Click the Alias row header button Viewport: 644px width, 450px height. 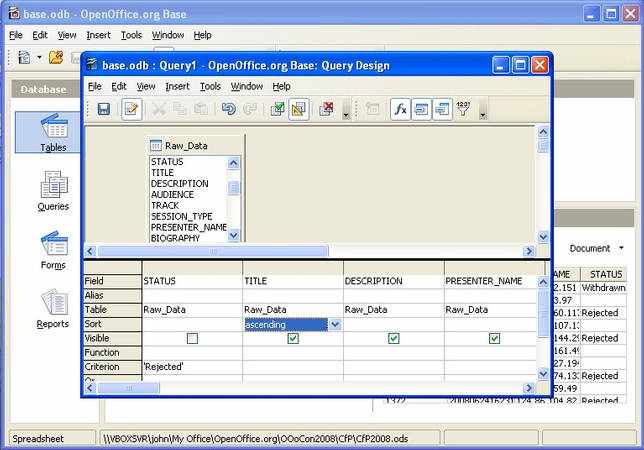(113, 295)
